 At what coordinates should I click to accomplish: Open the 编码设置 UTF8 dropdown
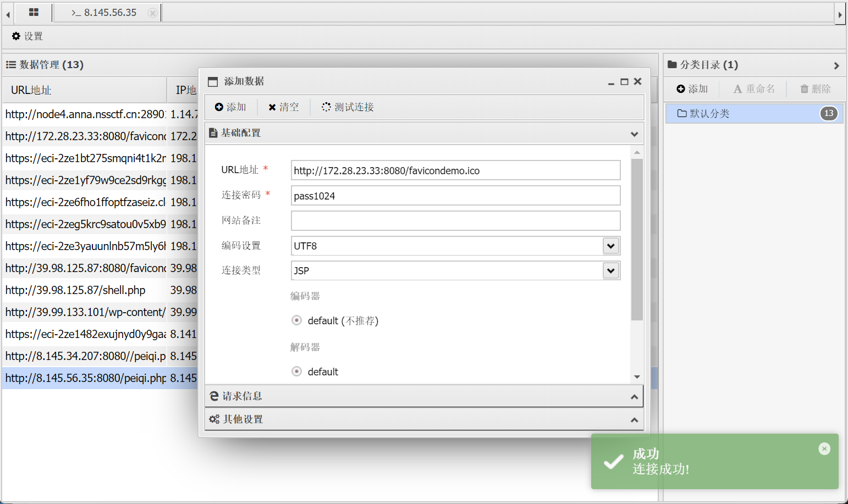tap(610, 246)
